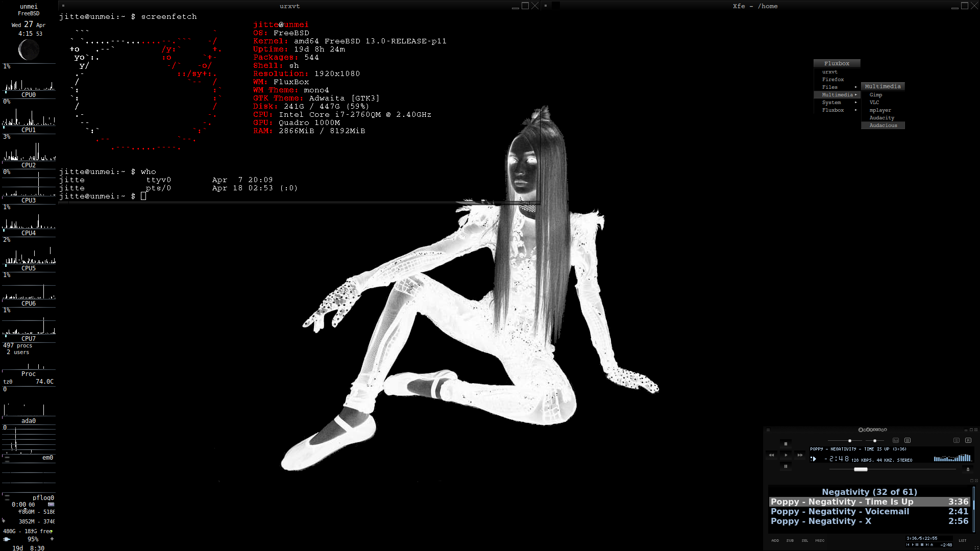This screenshot has height=551, width=980.
Task: Click the moon phase icon in gkrellm
Action: pos(28,50)
